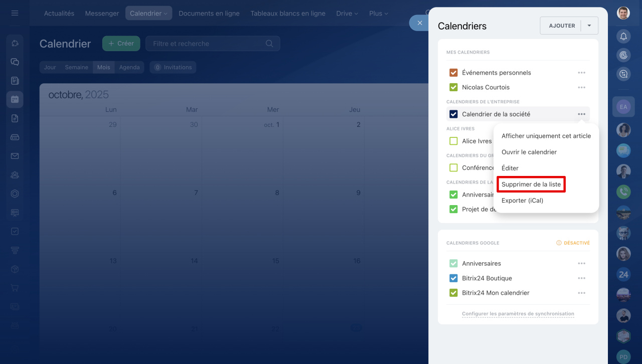Close the Calendriers side panel
Viewport: 642px width, 364px height.
(x=419, y=23)
